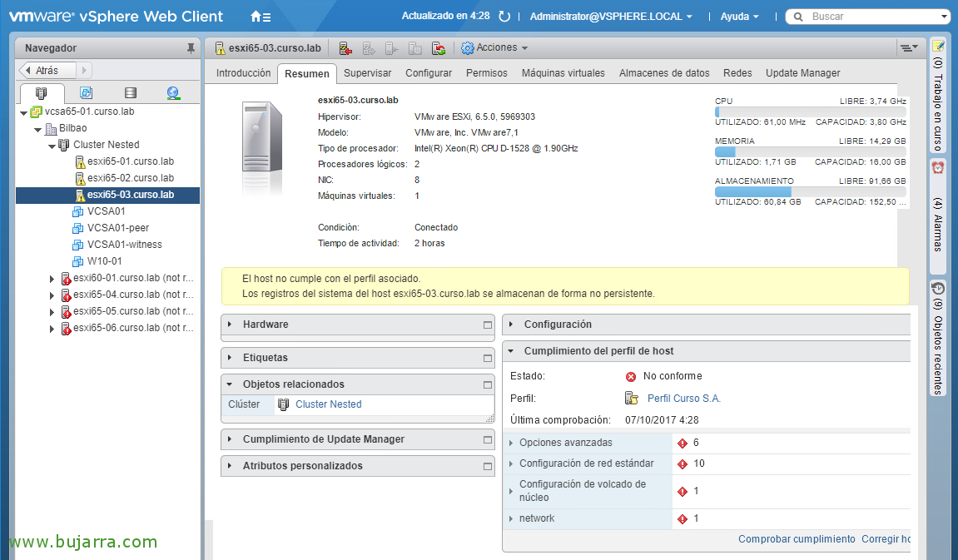Screen dimensions: 958x560
Task: Click the Corregir host link
Action: (886, 539)
